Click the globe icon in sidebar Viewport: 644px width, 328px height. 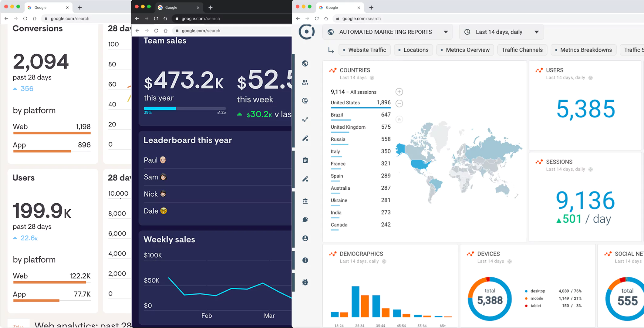[x=305, y=63]
